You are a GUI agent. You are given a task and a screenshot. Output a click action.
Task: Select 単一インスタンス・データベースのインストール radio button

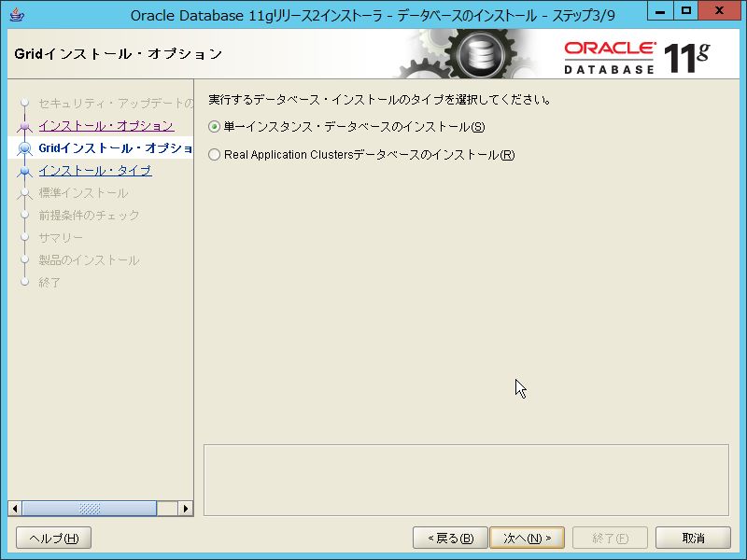pyautogui.click(x=215, y=127)
